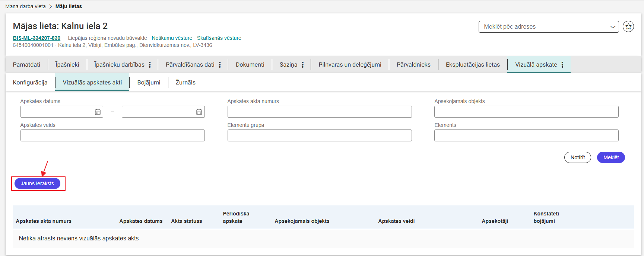644x256 pixels.
Task: Open the Notikumu vēsture link
Action: pos(172,38)
